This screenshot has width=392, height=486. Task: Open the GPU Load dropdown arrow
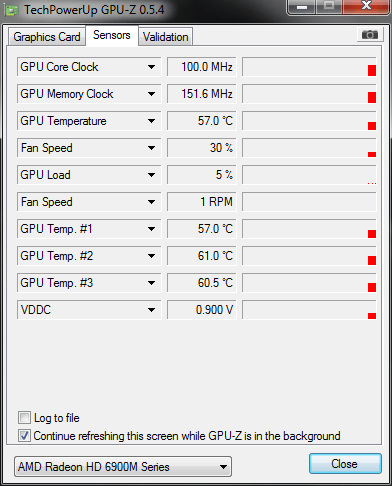tap(151, 175)
